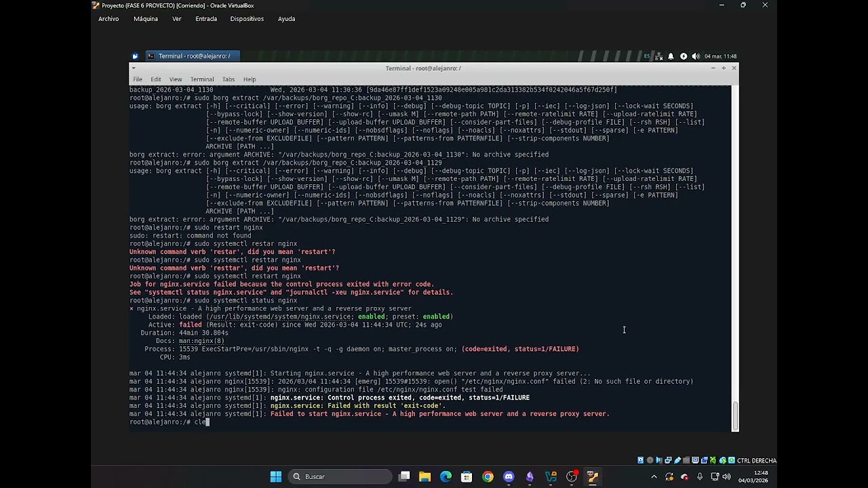Click the VirtualBox optical disk indicator
This screenshot has width=868, height=488.
pyautogui.click(x=650, y=460)
